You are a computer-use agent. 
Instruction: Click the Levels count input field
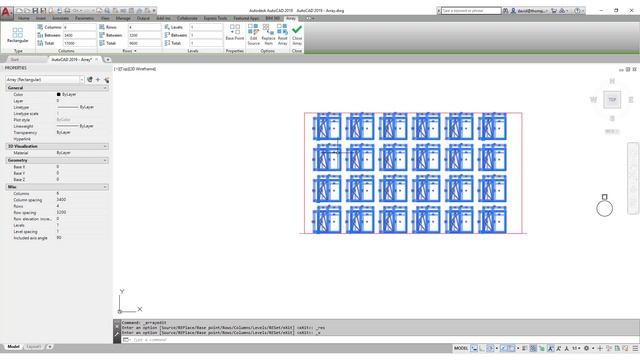point(206,27)
